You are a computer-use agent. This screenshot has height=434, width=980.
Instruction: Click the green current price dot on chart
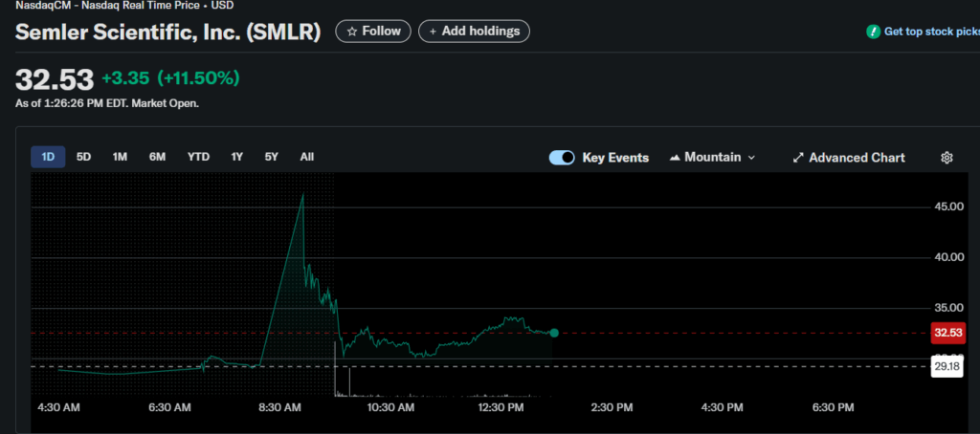coord(554,333)
